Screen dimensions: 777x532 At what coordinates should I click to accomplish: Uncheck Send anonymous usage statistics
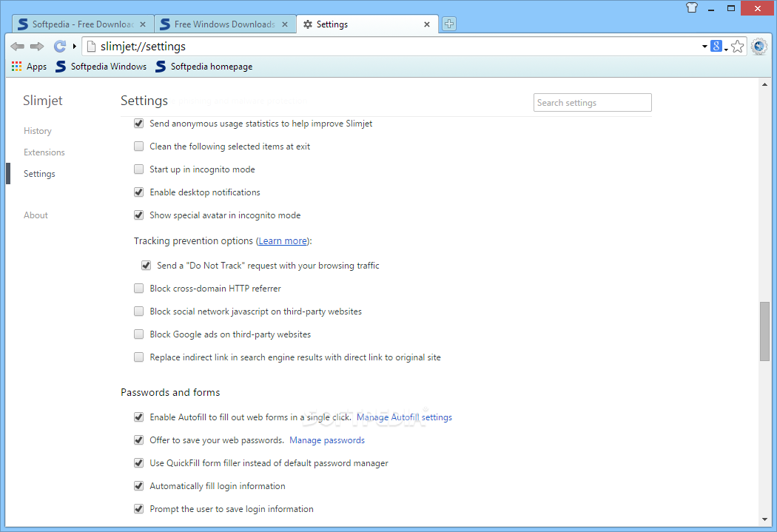(x=139, y=124)
